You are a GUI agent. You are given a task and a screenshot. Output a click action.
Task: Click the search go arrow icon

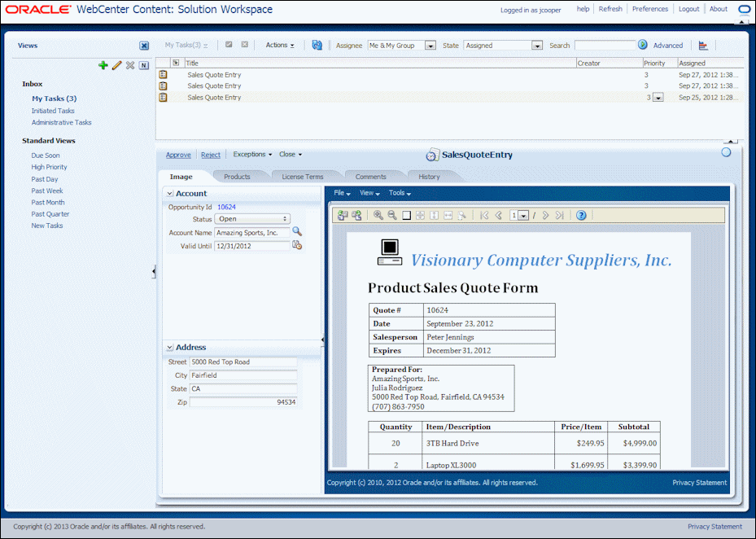click(x=643, y=45)
